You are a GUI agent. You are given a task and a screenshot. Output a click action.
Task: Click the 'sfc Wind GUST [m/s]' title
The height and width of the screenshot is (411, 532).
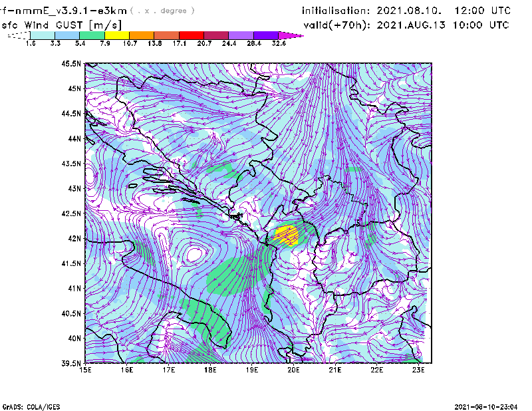[x=62, y=25]
